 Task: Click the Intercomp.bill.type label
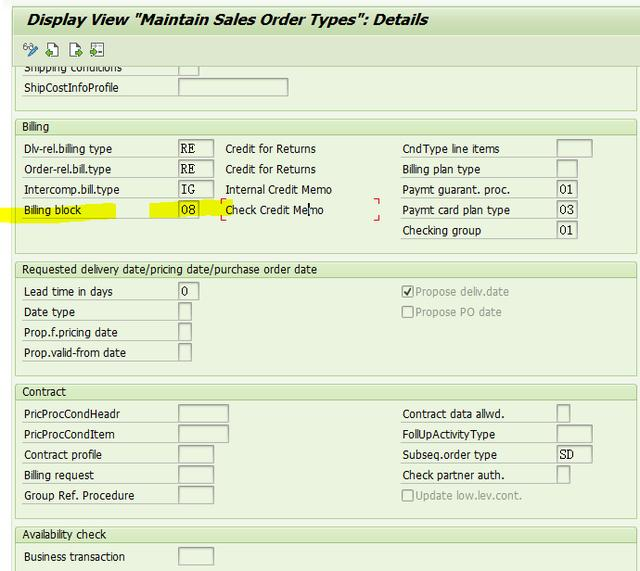coord(71,190)
